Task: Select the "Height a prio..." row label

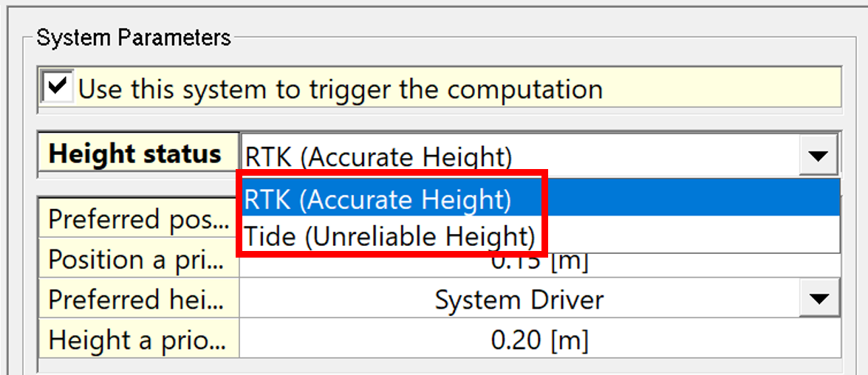Action: 139,340
